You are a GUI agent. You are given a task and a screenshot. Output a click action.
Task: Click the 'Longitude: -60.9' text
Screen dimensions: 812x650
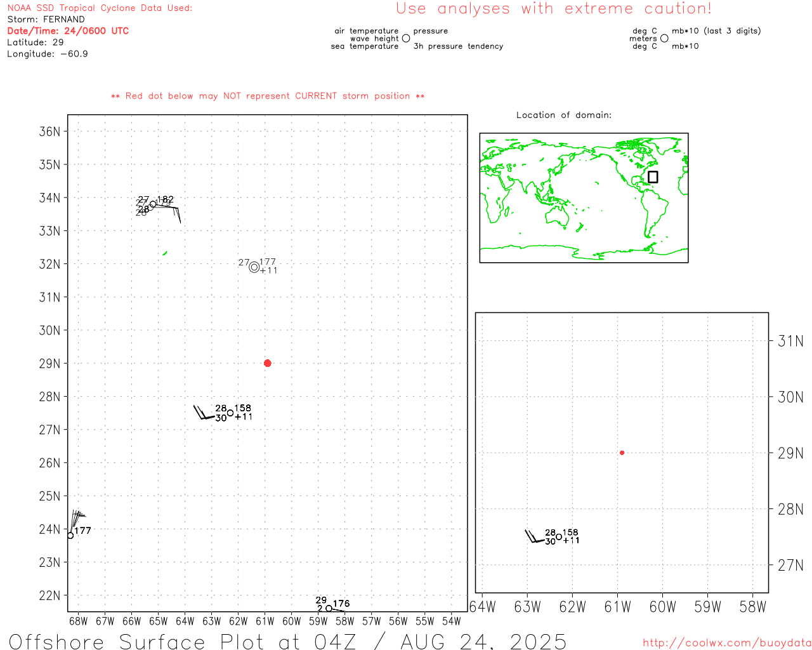pyautogui.click(x=48, y=53)
